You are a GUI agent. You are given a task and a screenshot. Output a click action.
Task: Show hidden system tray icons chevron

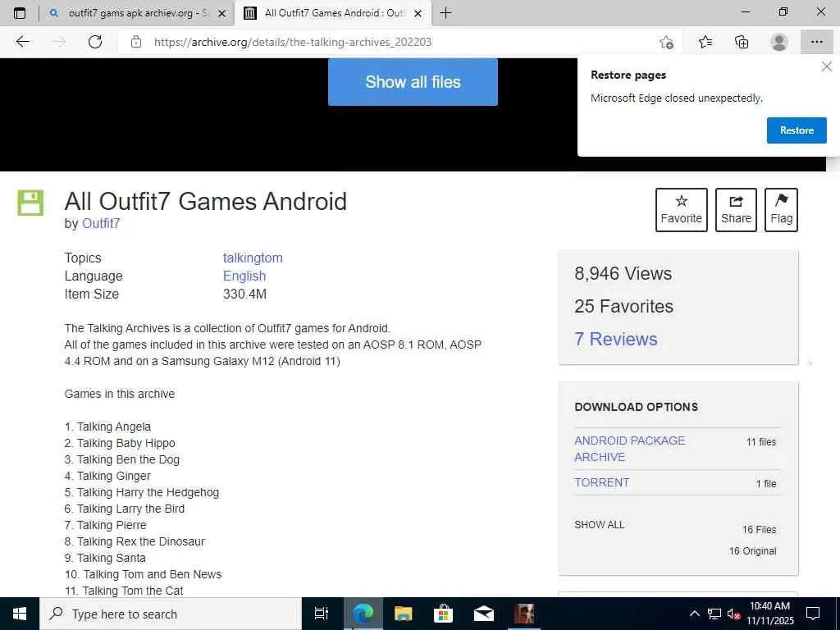pyautogui.click(x=694, y=614)
